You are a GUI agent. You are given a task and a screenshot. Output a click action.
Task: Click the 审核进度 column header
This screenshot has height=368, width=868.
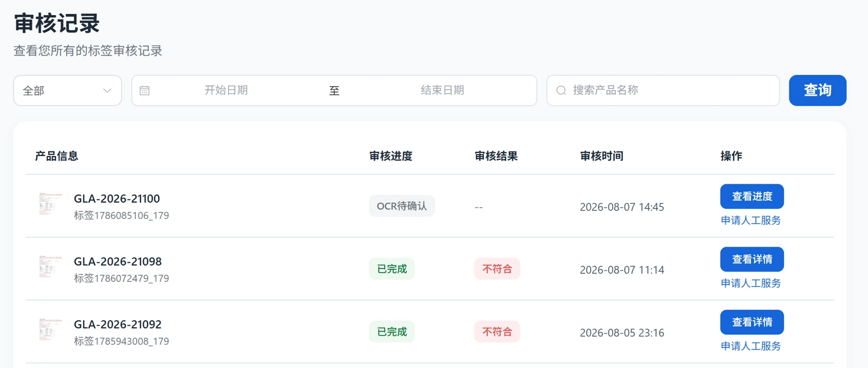tap(391, 156)
